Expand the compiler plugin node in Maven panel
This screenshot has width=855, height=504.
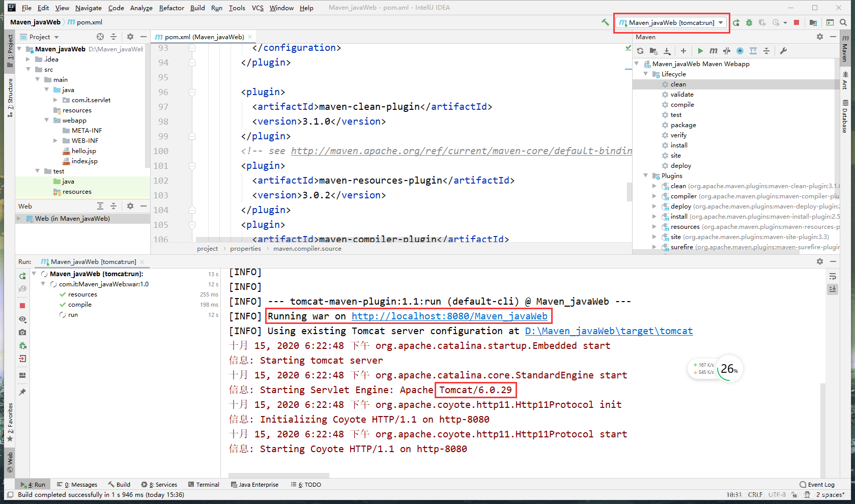pos(654,196)
